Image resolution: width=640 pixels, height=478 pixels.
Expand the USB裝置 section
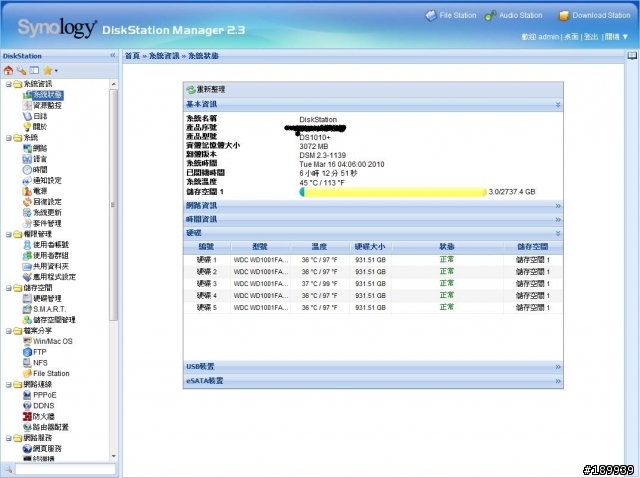(x=558, y=367)
